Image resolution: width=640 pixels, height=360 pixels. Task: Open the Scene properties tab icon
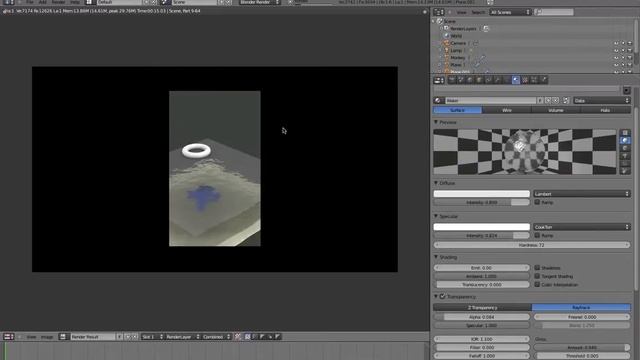click(x=461, y=80)
